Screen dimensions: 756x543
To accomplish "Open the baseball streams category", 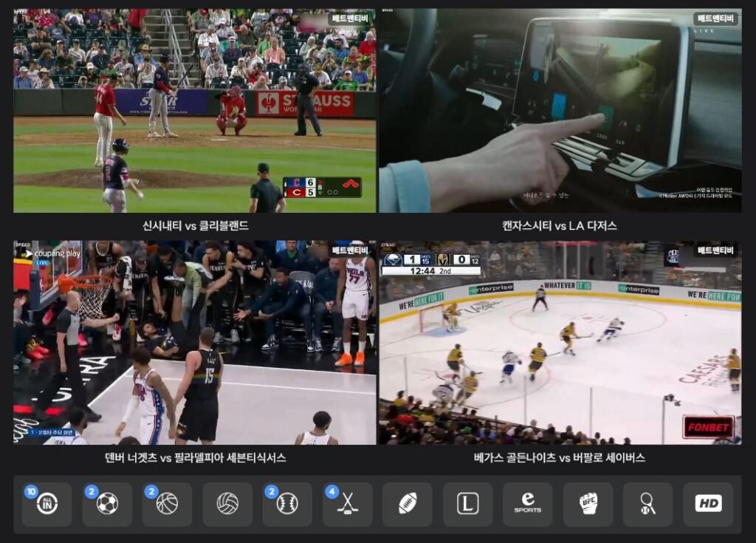I will point(287,504).
